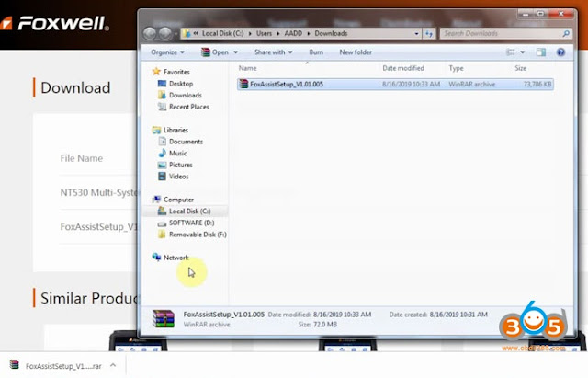Viewport: 588px width, 378px height.
Task: Click the Forward navigation arrow in Explorer
Action: (x=165, y=33)
